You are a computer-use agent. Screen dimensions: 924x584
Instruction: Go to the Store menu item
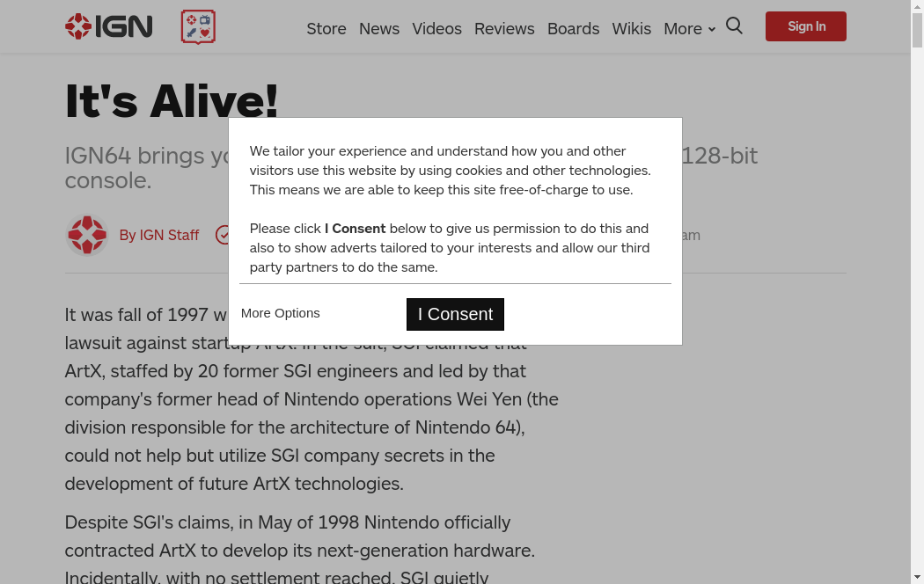coord(326,28)
